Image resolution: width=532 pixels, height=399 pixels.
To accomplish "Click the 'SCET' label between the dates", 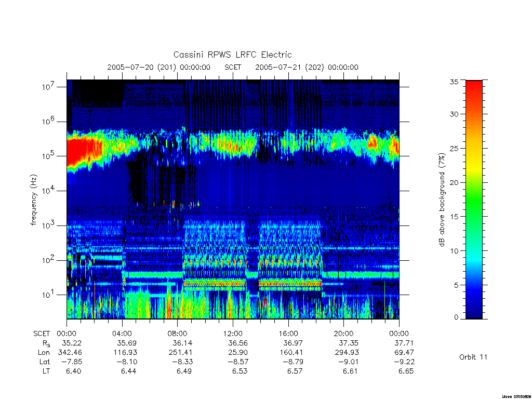I will [233, 67].
